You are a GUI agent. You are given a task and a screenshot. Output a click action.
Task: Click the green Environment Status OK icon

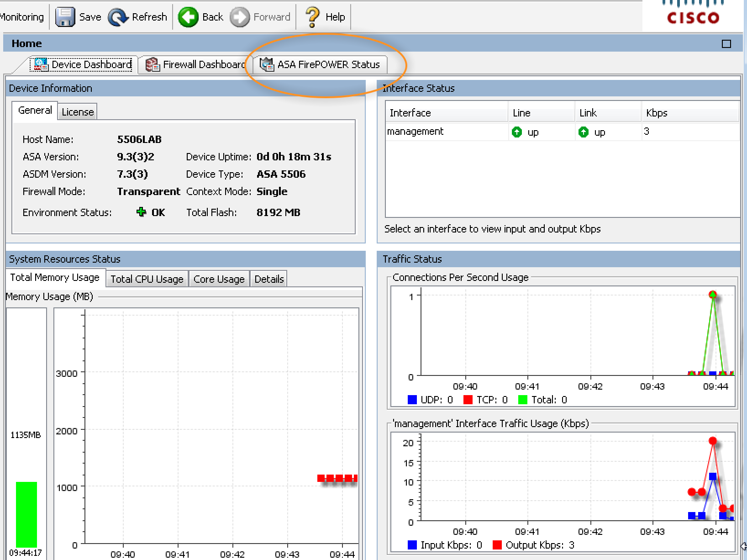142,212
